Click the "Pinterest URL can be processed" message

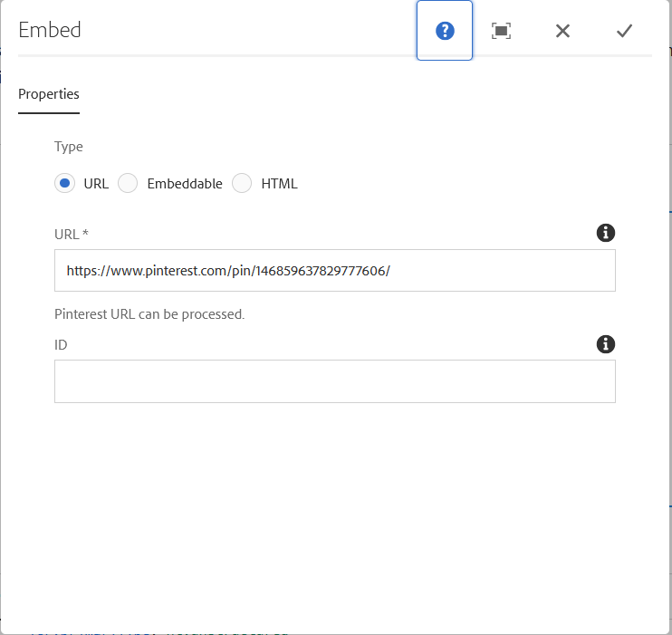click(149, 314)
